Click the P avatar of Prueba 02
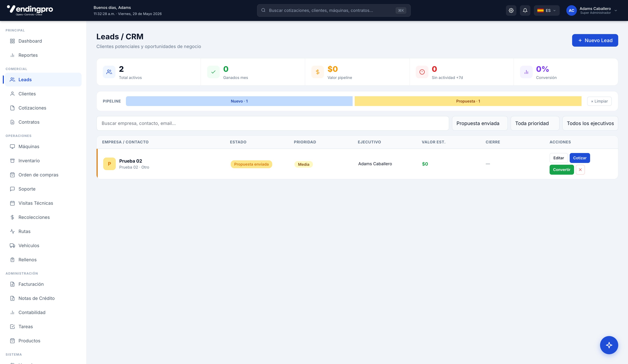This screenshot has height=364, width=628. click(x=109, y=164)
